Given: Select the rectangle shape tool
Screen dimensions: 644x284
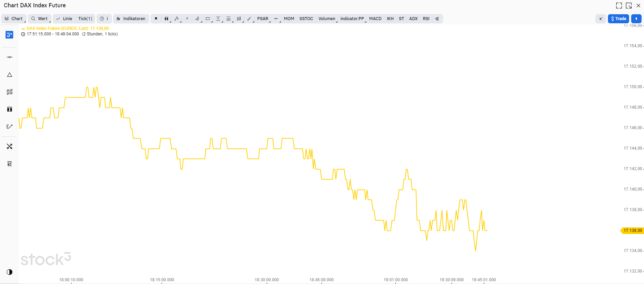Looking at the screenshot, I should pos(208,19).
